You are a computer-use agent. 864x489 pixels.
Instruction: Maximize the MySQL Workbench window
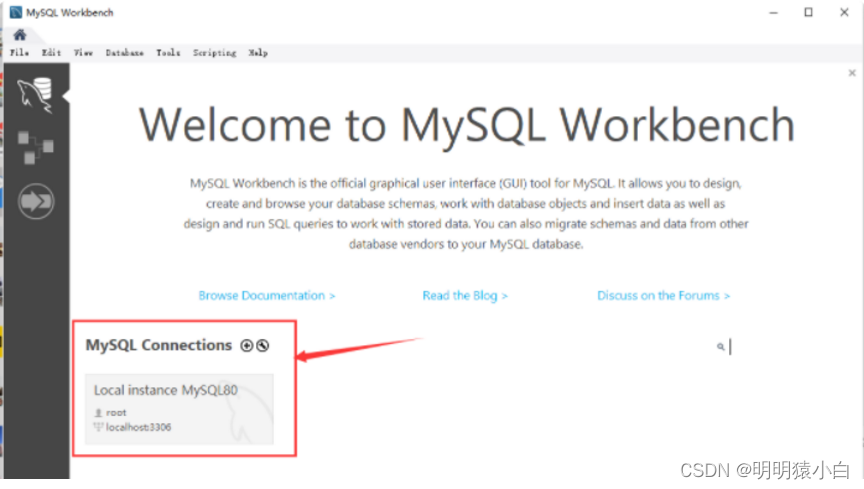pyautogui.click(x=808, y=12)
